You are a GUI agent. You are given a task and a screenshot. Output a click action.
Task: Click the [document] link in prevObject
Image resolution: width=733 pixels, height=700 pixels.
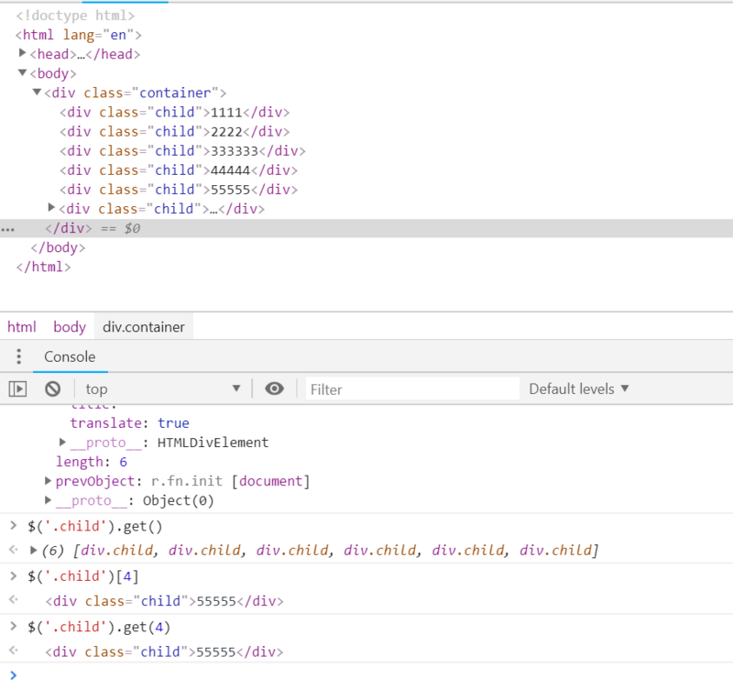click(270, 481)
